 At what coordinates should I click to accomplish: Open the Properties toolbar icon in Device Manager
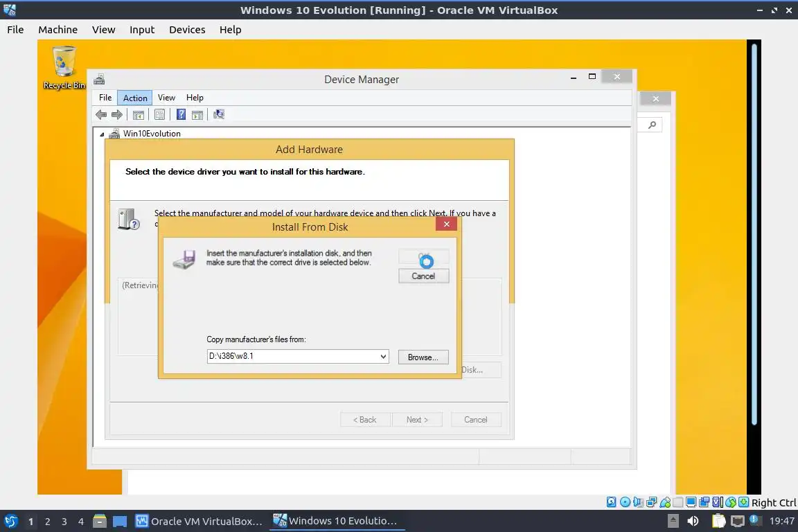159,114
